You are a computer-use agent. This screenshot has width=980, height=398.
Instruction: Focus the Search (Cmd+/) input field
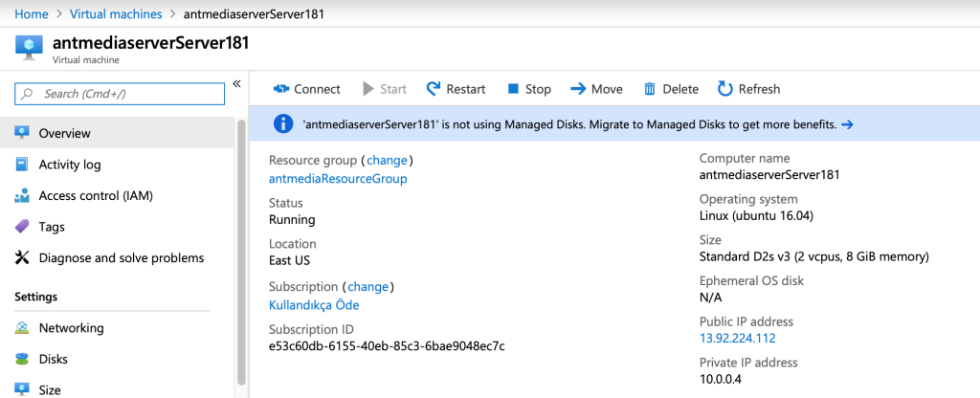(x=120, y=94)
